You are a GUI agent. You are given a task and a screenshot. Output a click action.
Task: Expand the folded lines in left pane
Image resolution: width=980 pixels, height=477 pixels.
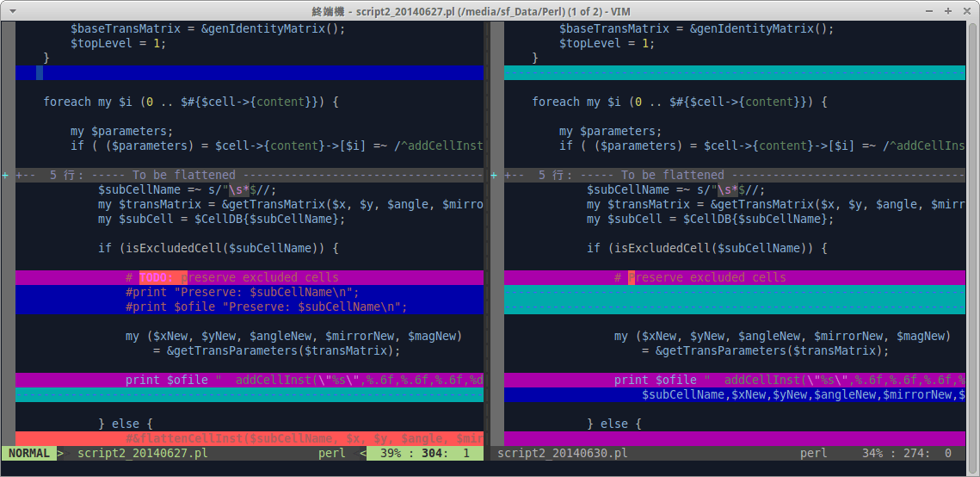pyautogui.click(x=6, y=175)
